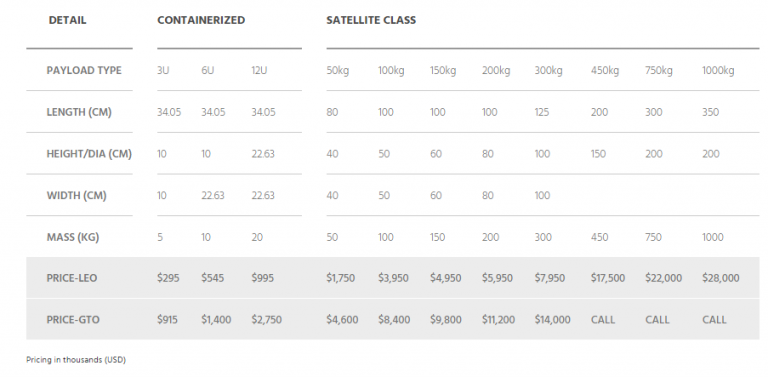Click the $295 LEO price
Screen dimensions: 768x377
168,278
